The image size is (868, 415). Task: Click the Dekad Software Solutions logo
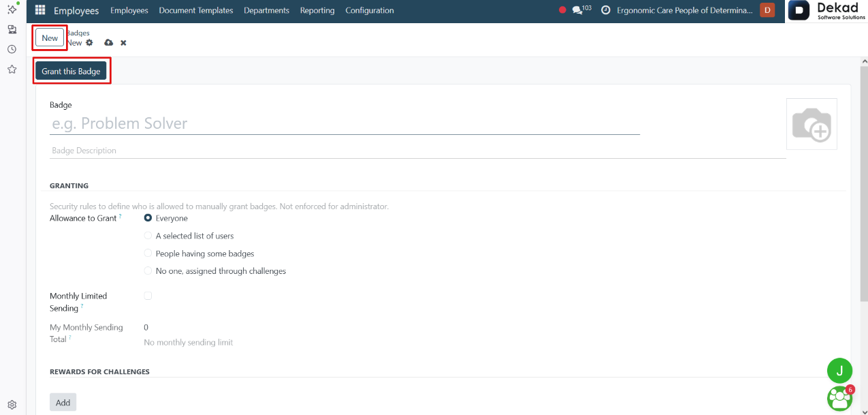click(826, 11)
